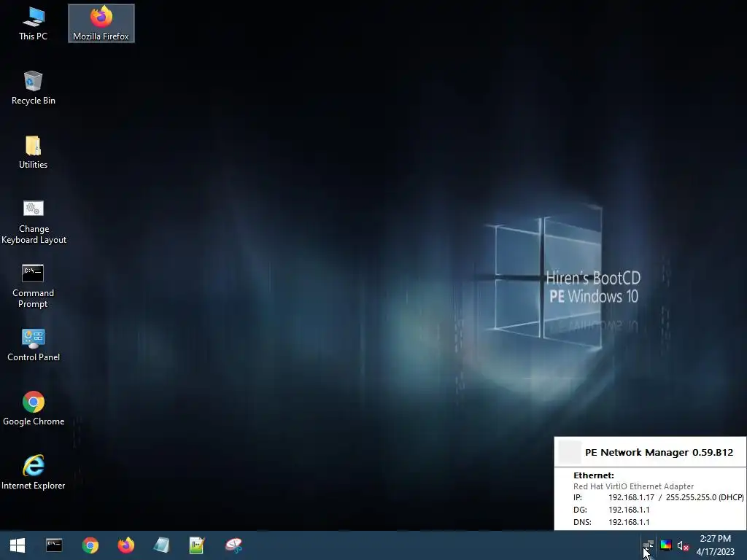Click the 255.255.255.0 (DHCP) subnet text

[705, 497]
